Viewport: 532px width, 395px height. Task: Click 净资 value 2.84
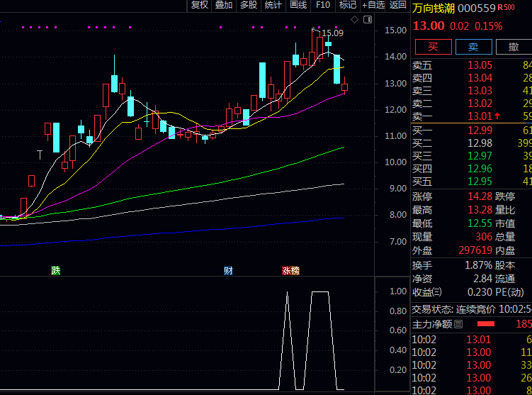pyautogui.click(x=483, y=279)
